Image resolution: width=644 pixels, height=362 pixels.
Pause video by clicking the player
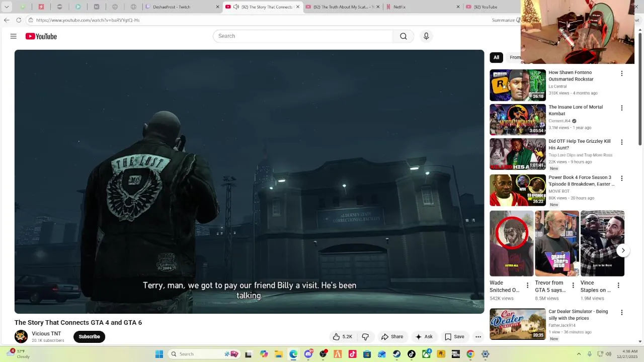pos(249,182)
